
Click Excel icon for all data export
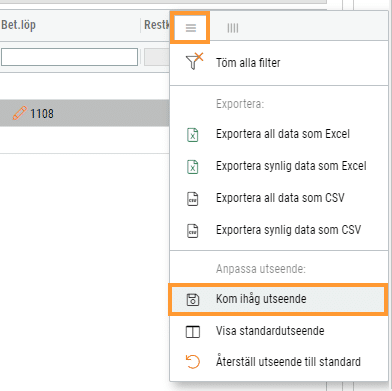tap(192, 135)
